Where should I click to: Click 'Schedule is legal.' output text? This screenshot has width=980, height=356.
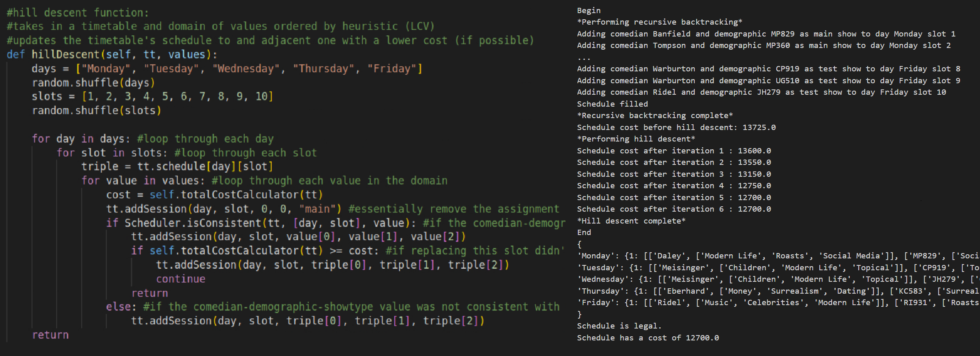(619, 326)
